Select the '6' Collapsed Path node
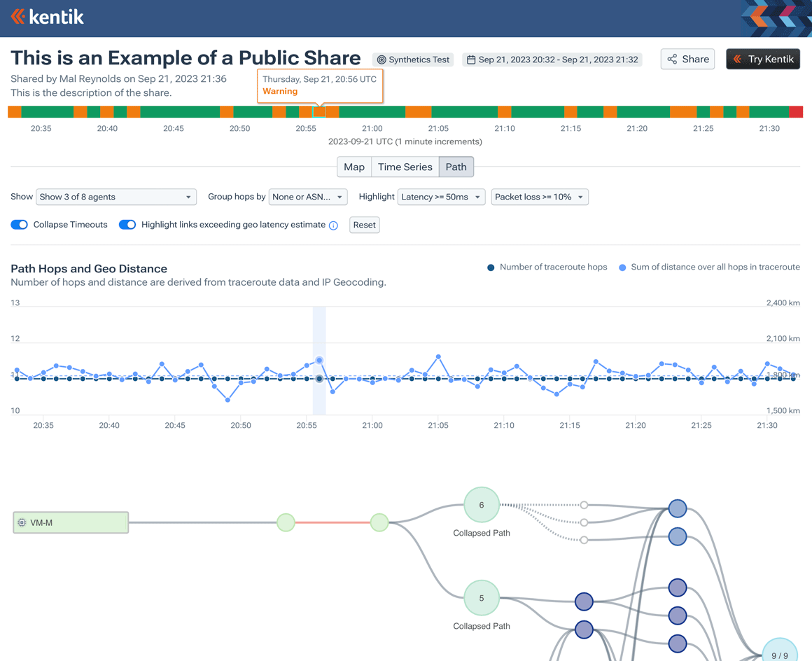Screen dimensions: 812x661 [481, 504]
